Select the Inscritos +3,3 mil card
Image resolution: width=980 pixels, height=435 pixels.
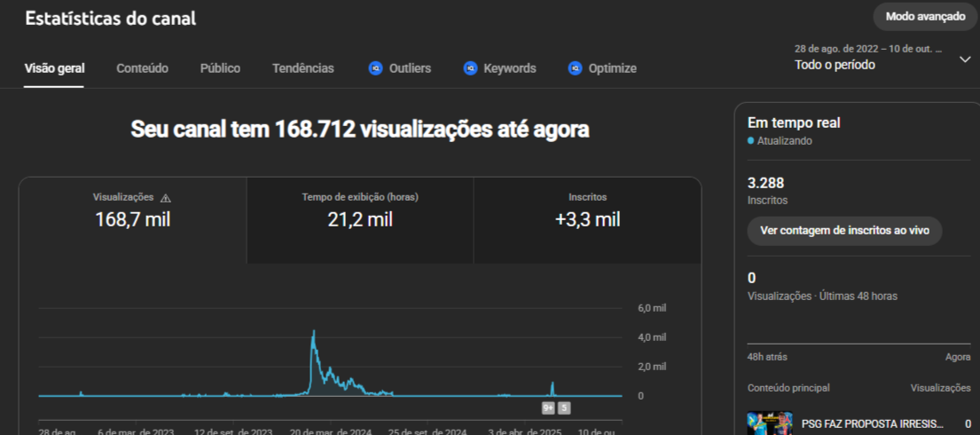click(587, 219)
